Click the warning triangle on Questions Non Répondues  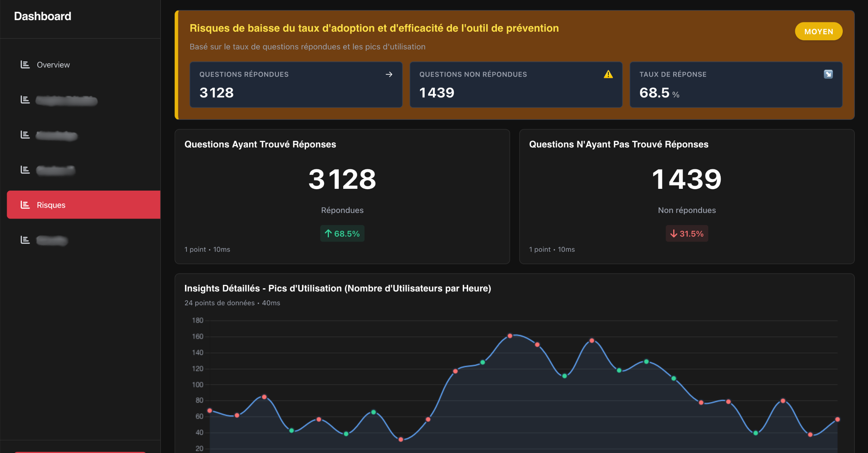point(608,74)
